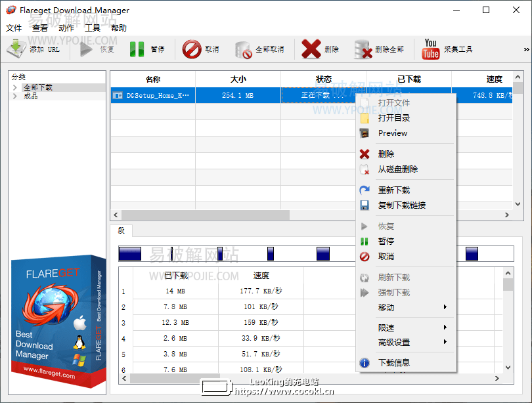Choose 恢复 in the context menu

pyautogui.click(x=386, y=226)
